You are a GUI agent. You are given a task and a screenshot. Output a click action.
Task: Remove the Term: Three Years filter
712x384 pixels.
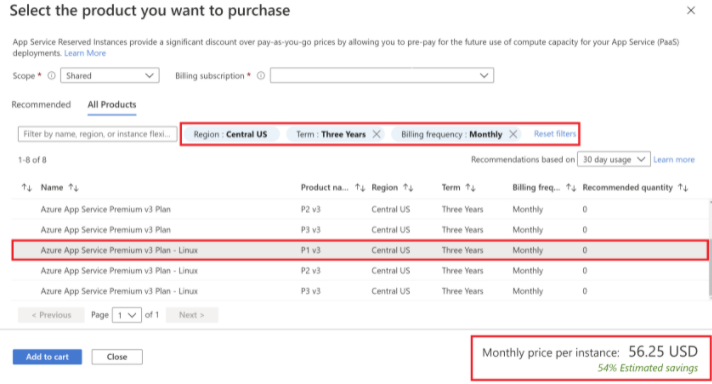coord(376,134)
